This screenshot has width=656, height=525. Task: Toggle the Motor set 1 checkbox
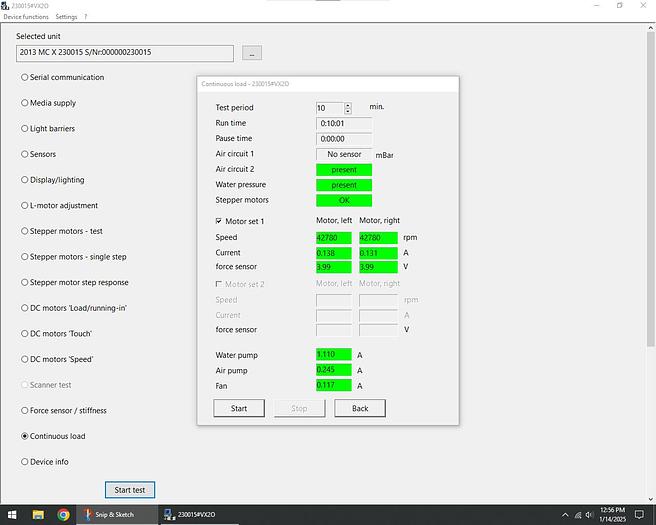coord(220,221)
